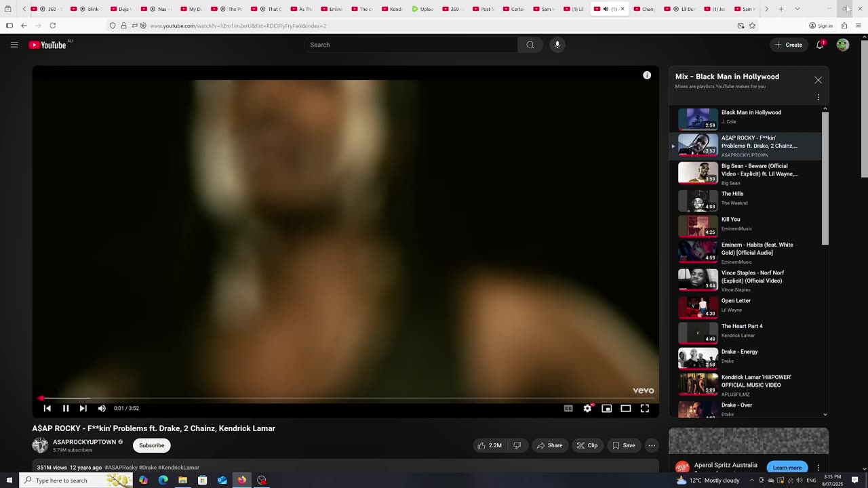
Task: Play Black Man in Hollywood from the mix
Action: tap(745, 119)
